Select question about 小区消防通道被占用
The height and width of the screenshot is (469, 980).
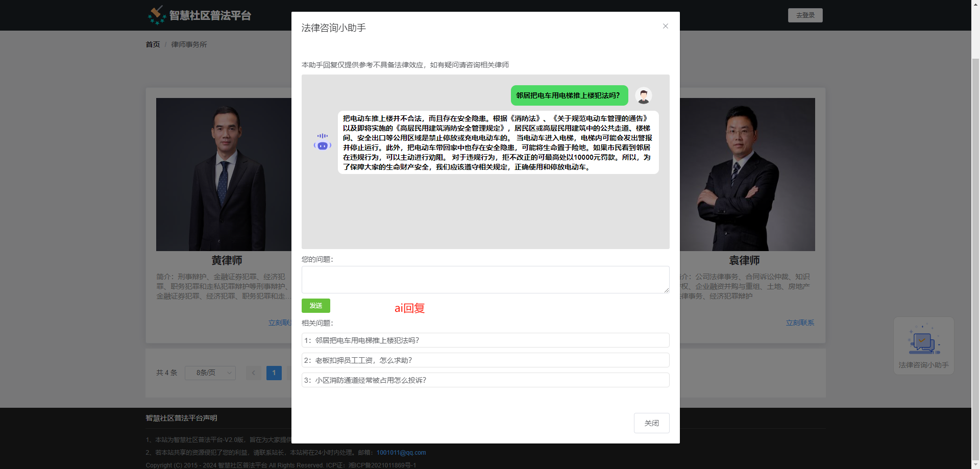(485, 380)
